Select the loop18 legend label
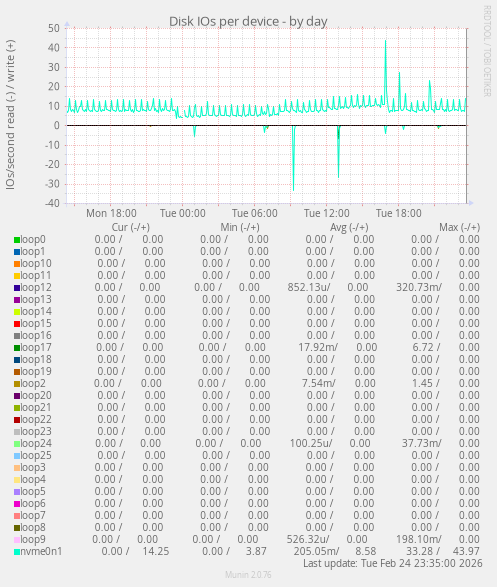Image resolution: width=497 pixels, height=587 pixels. click(x=36, y=359)
